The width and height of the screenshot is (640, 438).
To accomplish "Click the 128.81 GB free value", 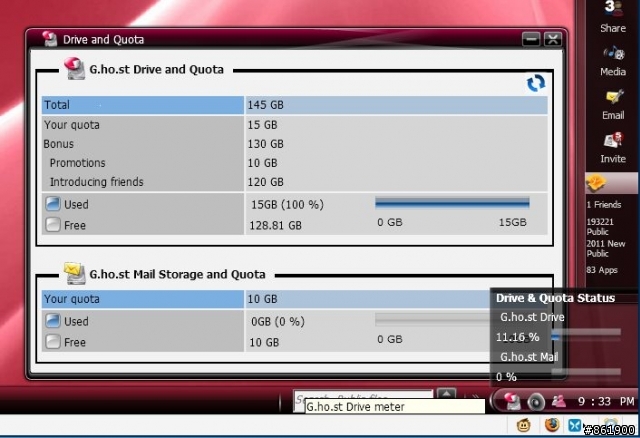I will pos(276,225).
